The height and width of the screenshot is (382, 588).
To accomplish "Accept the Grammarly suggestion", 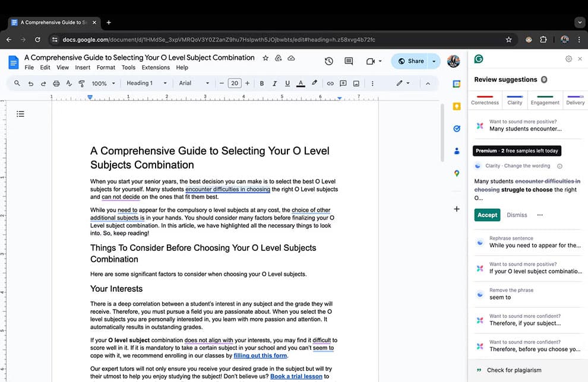I will pos(487,215).
